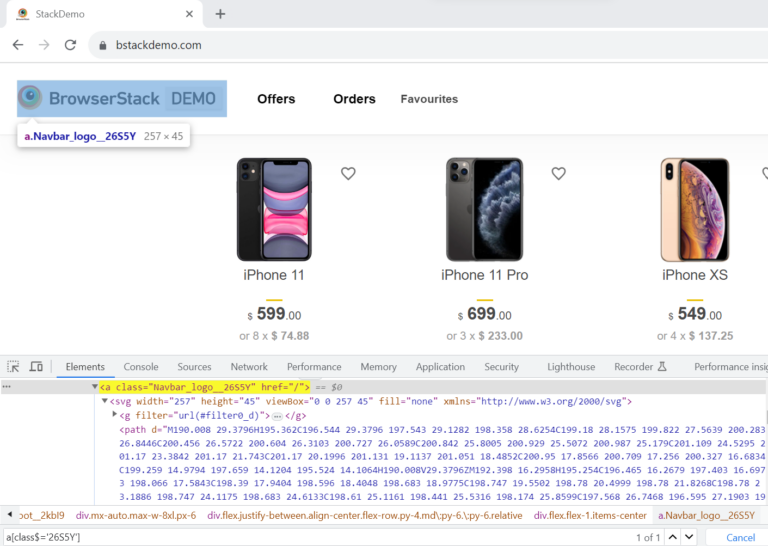Viewport: 768px width, 546px height.
Task: Open a new browser tab
Action: pos(220,14)
